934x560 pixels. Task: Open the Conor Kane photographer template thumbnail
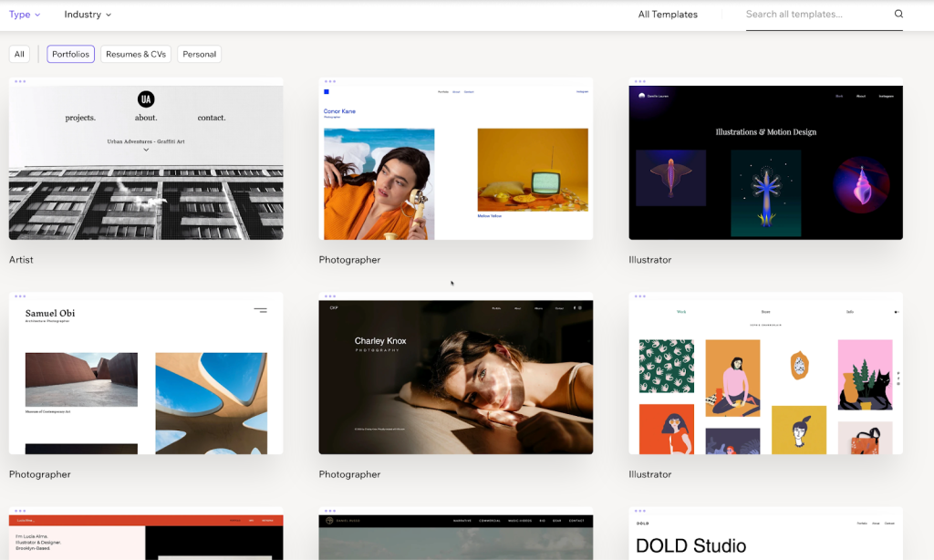tap(455, 161)
